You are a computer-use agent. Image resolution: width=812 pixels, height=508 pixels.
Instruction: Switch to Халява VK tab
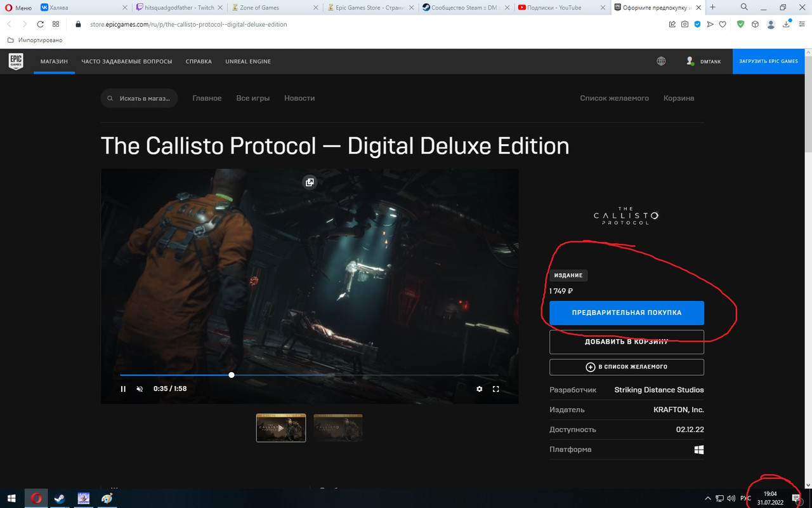pyautogui.click(x=84, y=8)
